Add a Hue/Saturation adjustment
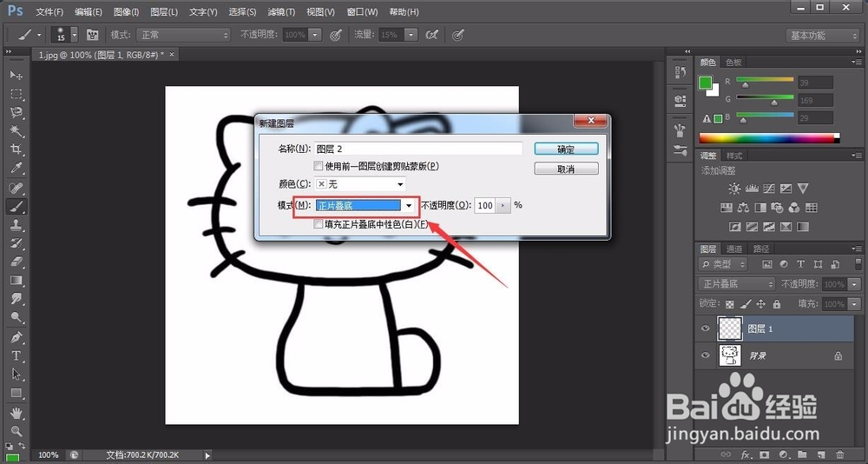 point(727,208)
